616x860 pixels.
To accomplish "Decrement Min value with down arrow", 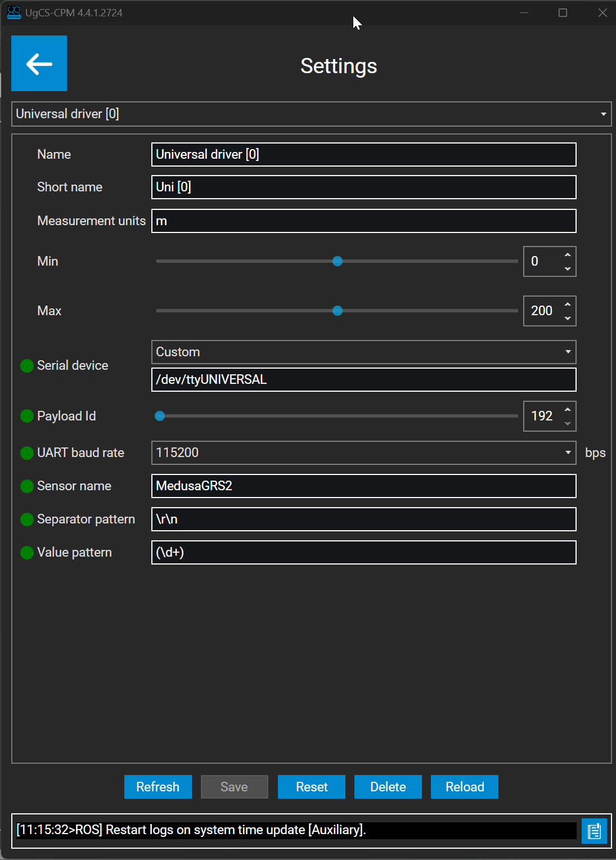I will 568,269.
